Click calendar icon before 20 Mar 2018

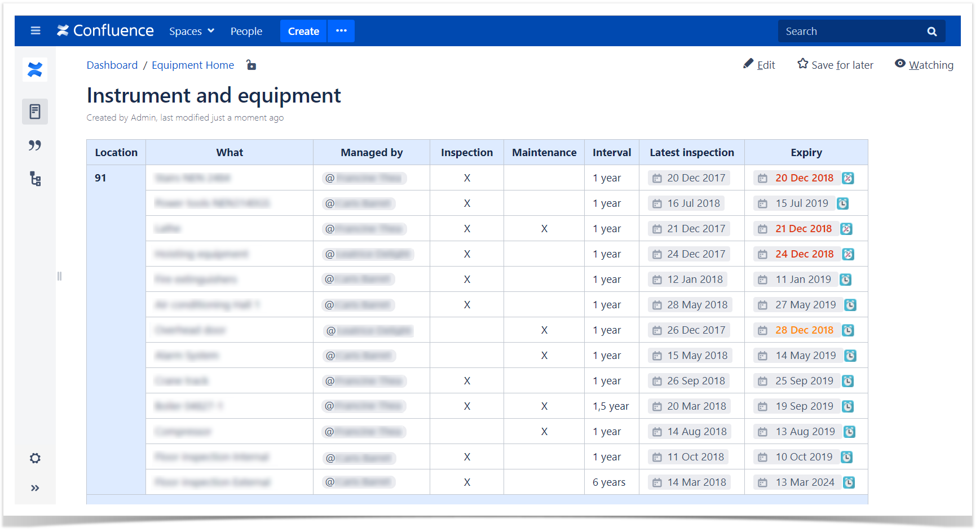click(657, 407)
